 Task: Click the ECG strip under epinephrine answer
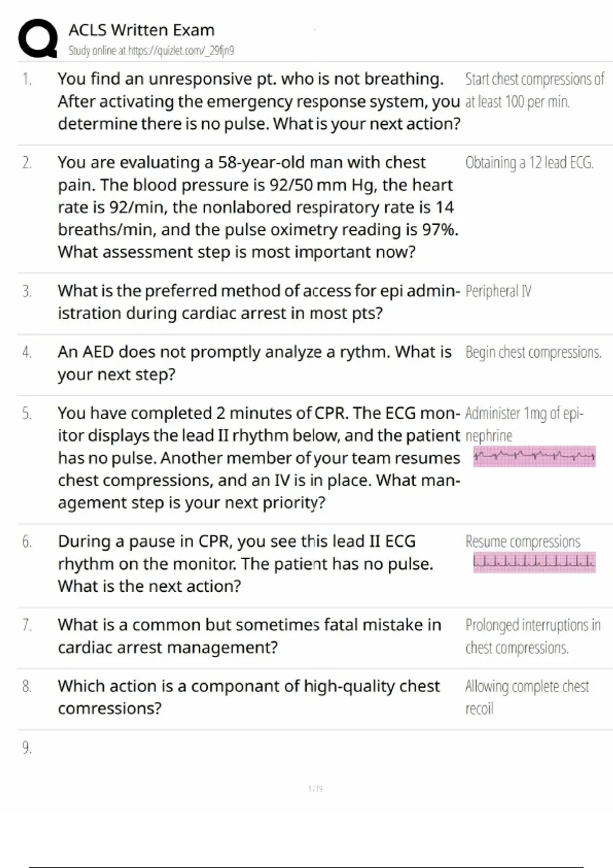tap(534, 456)
